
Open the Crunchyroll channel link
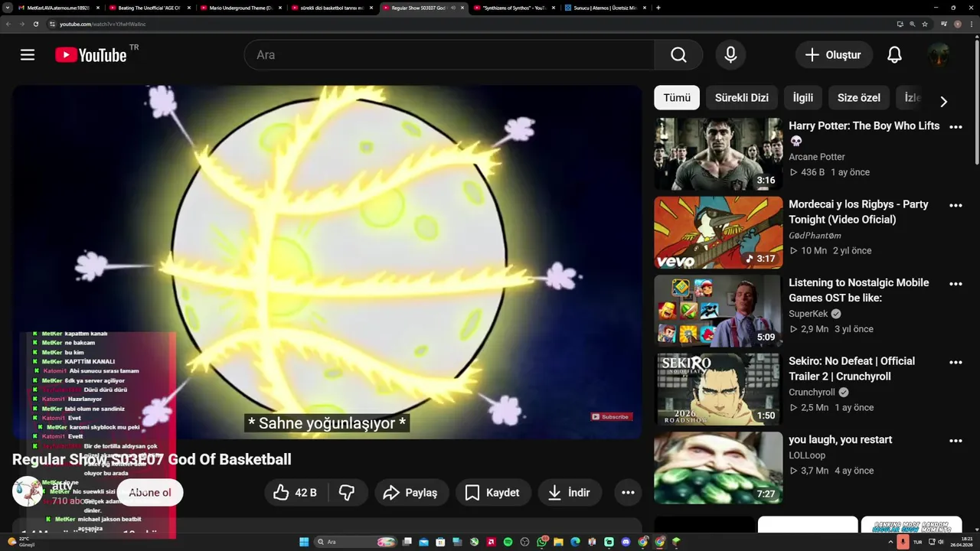coord(813,392)
